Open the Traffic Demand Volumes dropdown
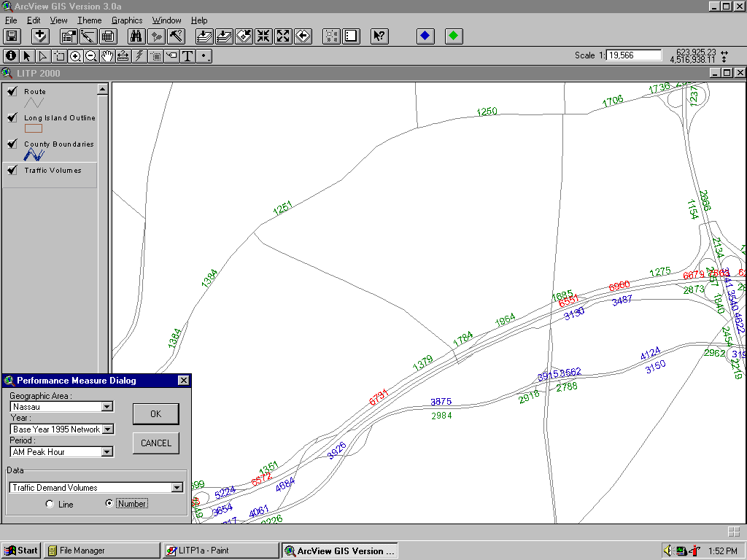747x560 pixels. 177,488
